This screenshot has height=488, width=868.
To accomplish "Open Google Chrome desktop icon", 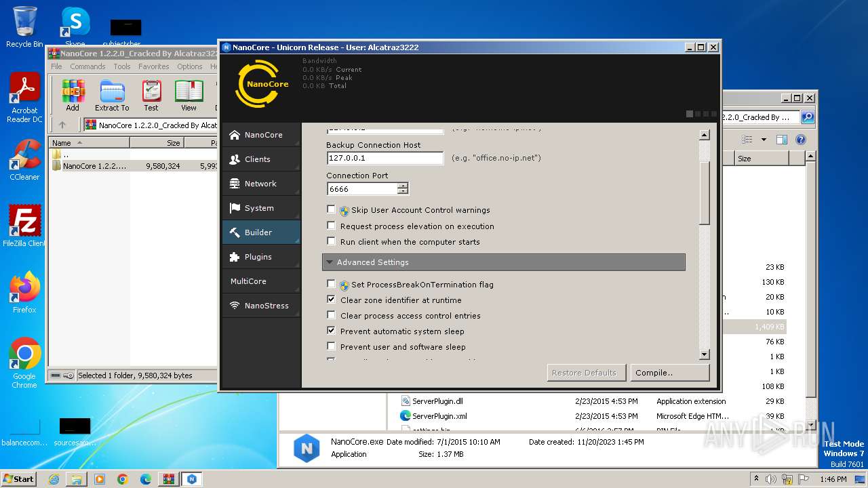I will click(24, 363).
